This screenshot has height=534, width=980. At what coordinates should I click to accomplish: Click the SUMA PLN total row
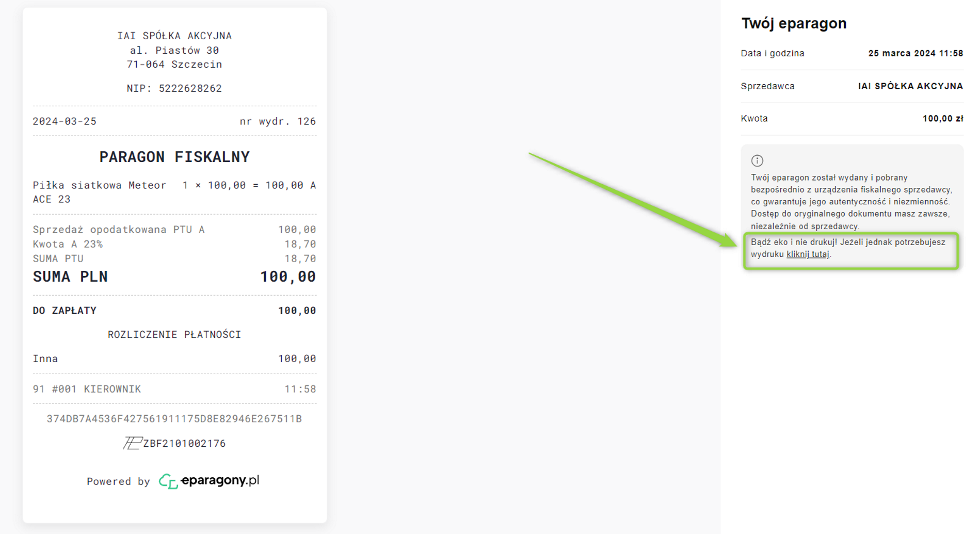(174, 277)
